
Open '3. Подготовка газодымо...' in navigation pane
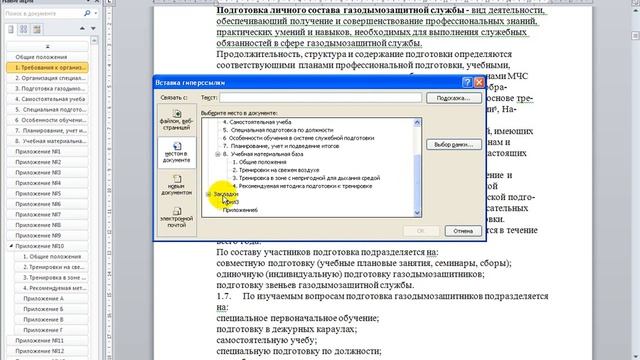pos(47,89)
